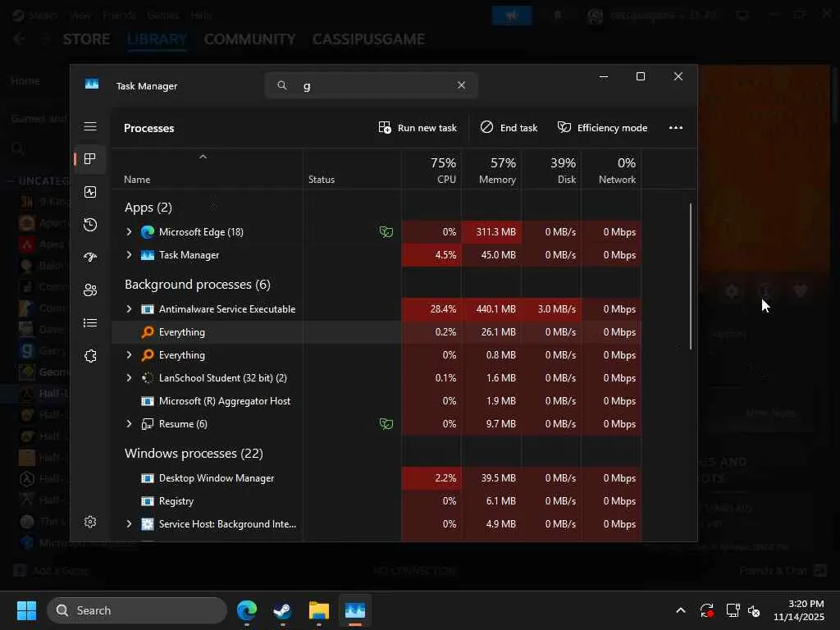Expand Antimalware Service Executable row
The image size is (840, 630).
pyautogui.click(x=129, y=309)
